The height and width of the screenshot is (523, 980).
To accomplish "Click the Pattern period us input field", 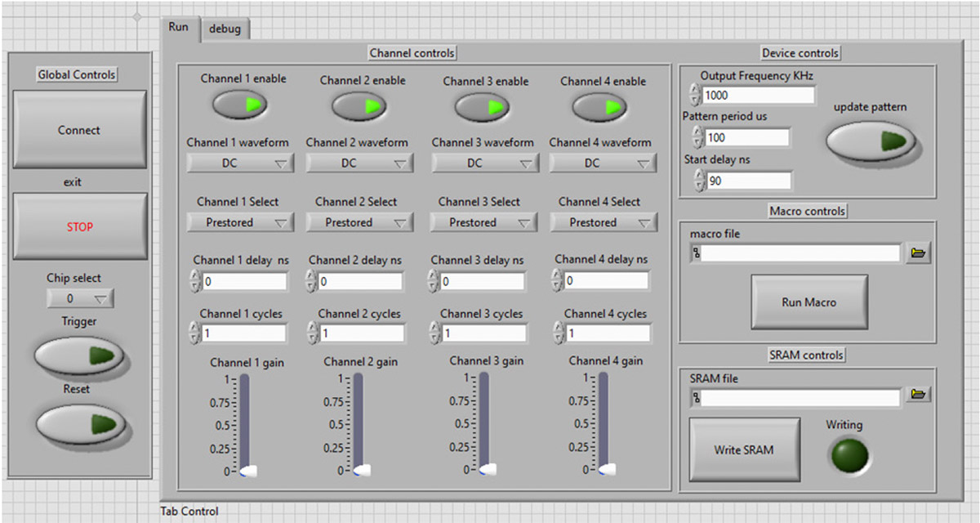I will coord(746,137).
